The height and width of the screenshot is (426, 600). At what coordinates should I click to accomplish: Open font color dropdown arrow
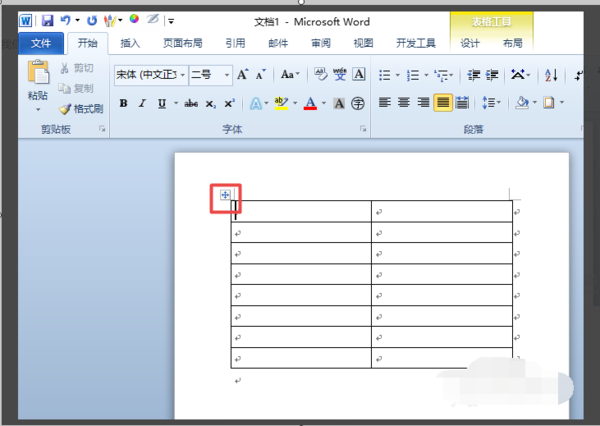[324, 103]
